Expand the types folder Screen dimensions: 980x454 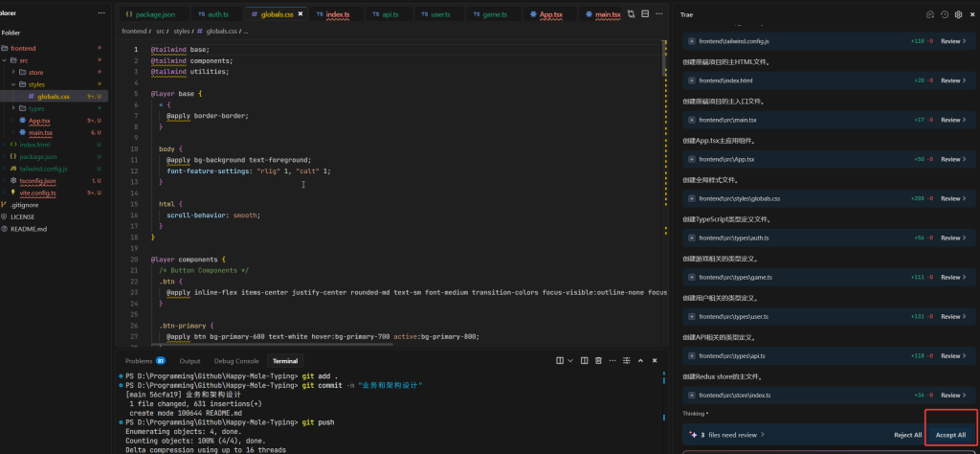(x=13, y=108)
